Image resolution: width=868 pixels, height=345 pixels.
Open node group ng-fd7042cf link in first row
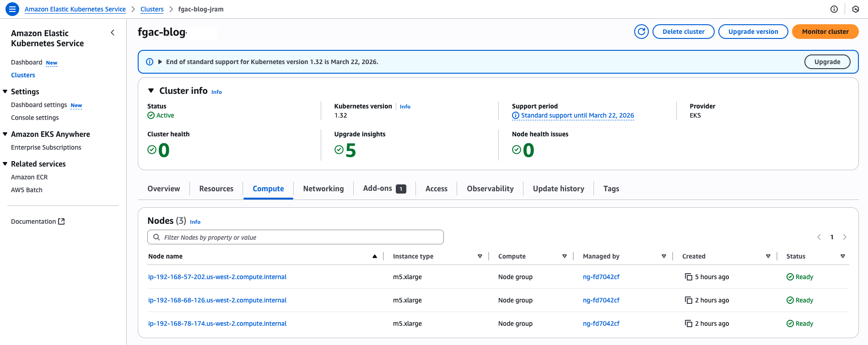[601, 277]
